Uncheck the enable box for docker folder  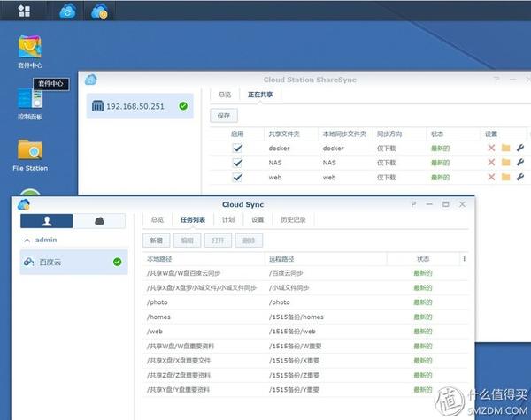pos(237,149)
